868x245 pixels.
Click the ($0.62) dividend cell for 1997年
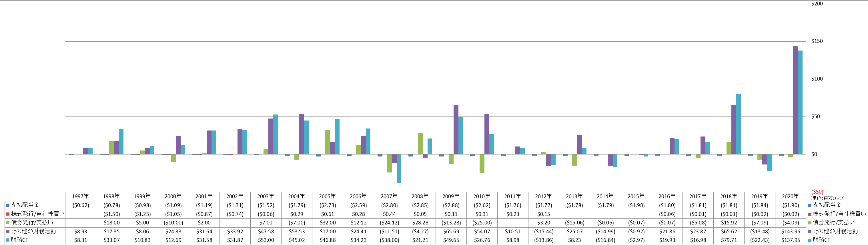point(81,205)
